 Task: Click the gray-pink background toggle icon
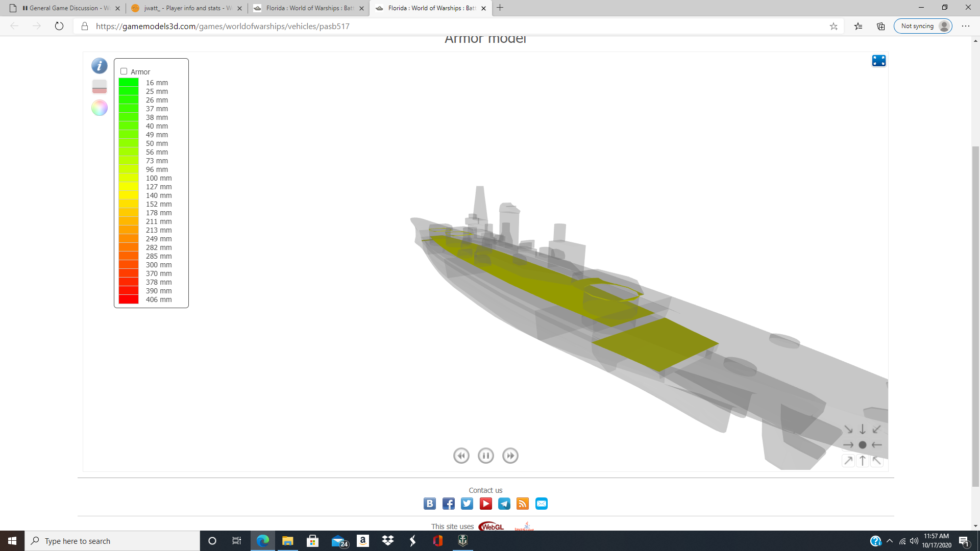[x=99, y=87]
